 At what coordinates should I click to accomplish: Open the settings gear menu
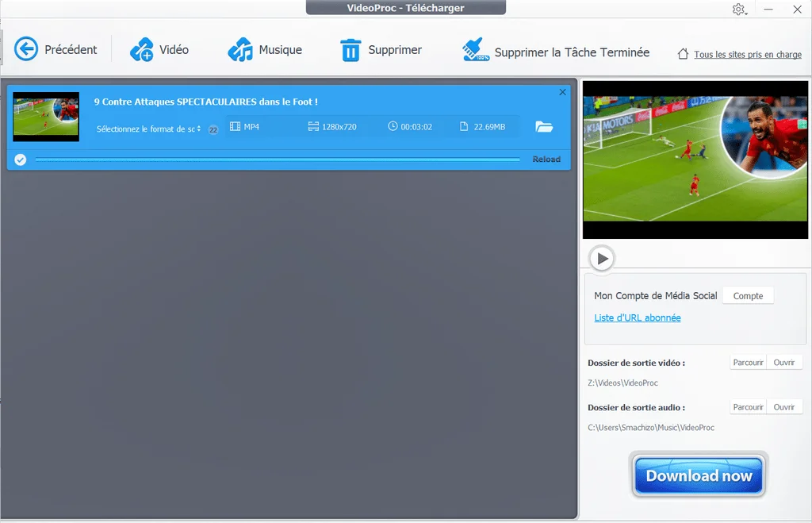point(737,10)
